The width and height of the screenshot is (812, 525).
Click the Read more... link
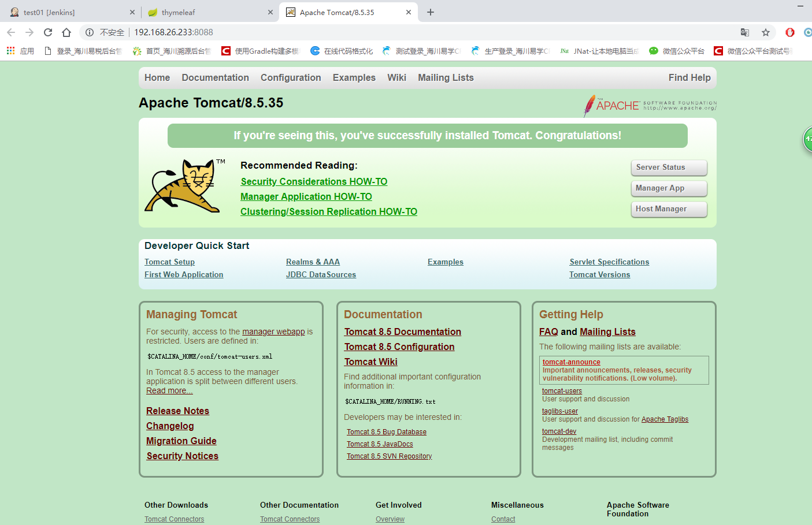tap(169, 390)
